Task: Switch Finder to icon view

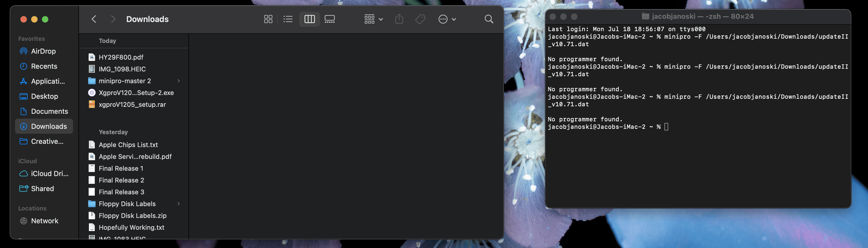Action: 268,19
